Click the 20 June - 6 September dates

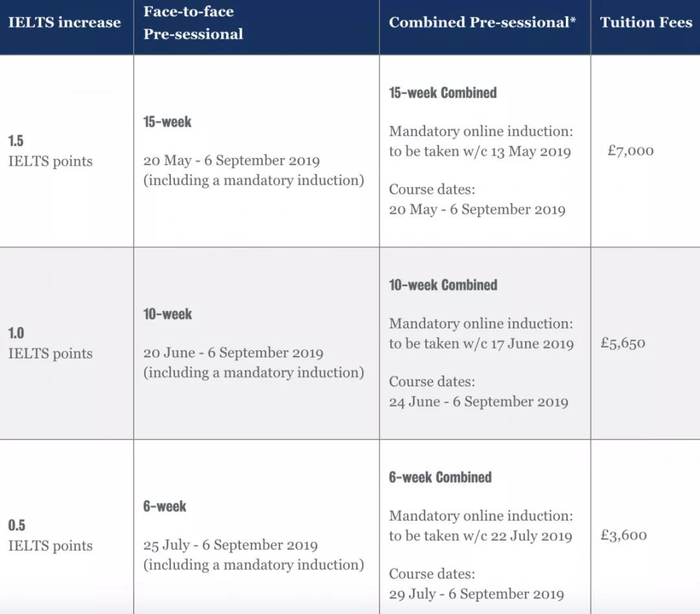point(233,353)
